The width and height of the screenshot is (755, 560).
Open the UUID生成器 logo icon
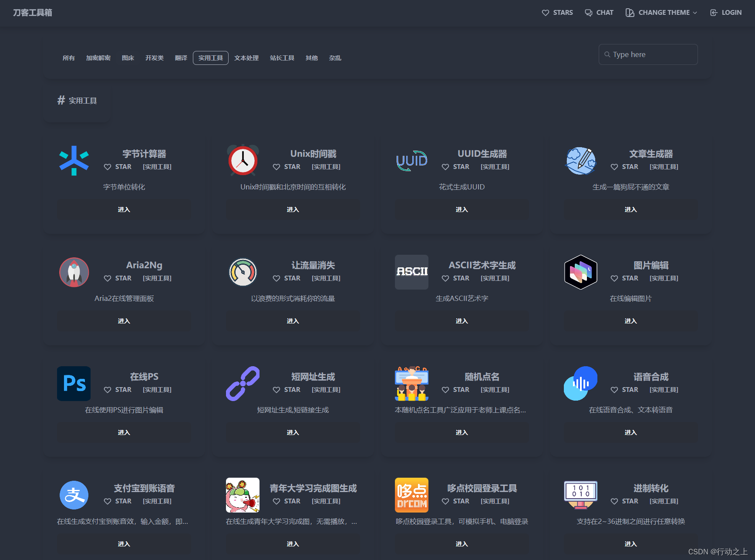[411, 161]
